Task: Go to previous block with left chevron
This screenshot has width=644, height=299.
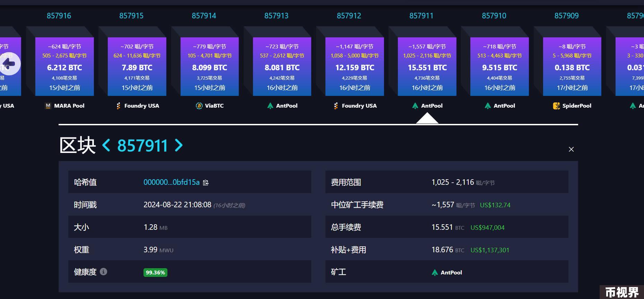Action: pyautogui.click(x=106, y=145)
